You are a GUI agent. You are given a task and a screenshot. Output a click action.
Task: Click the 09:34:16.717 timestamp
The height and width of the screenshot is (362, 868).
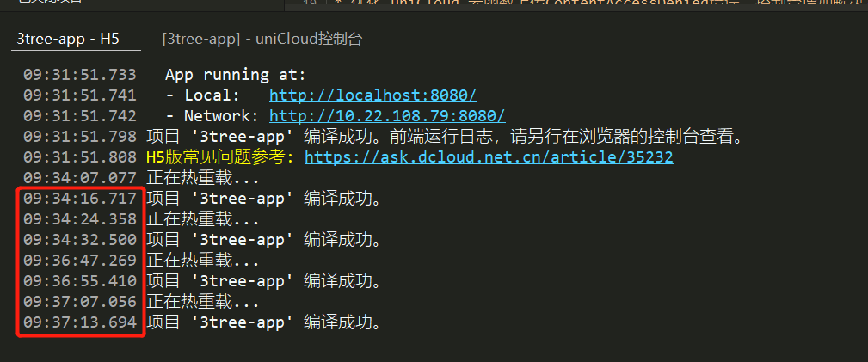click(80, 199)
